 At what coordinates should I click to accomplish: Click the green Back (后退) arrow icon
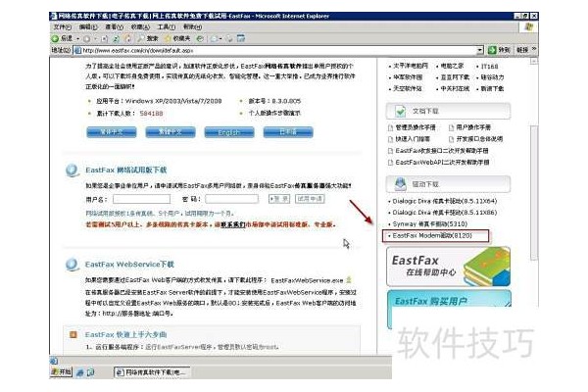[x=55, y=38]
